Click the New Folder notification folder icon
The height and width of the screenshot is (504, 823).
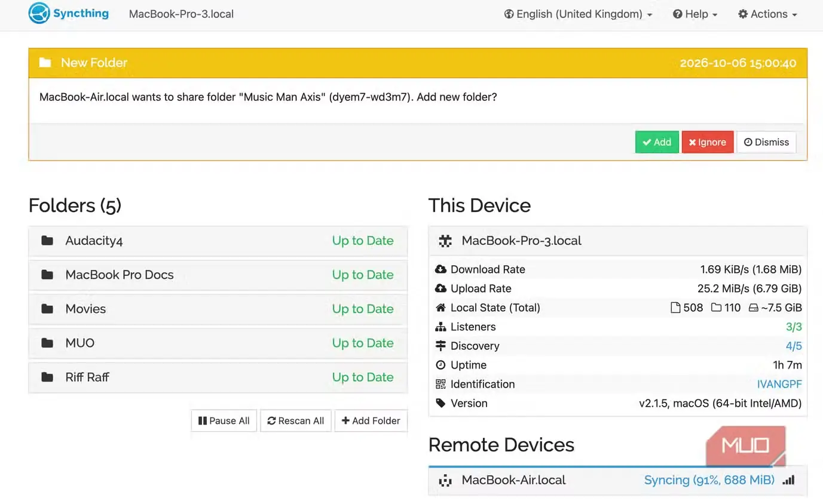coord(45,63)
